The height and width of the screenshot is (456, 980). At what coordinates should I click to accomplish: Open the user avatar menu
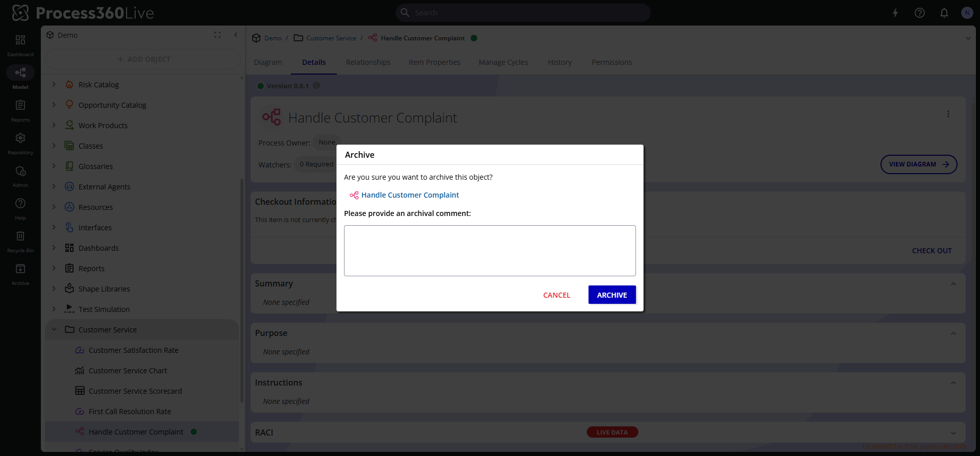coord(967,13)
